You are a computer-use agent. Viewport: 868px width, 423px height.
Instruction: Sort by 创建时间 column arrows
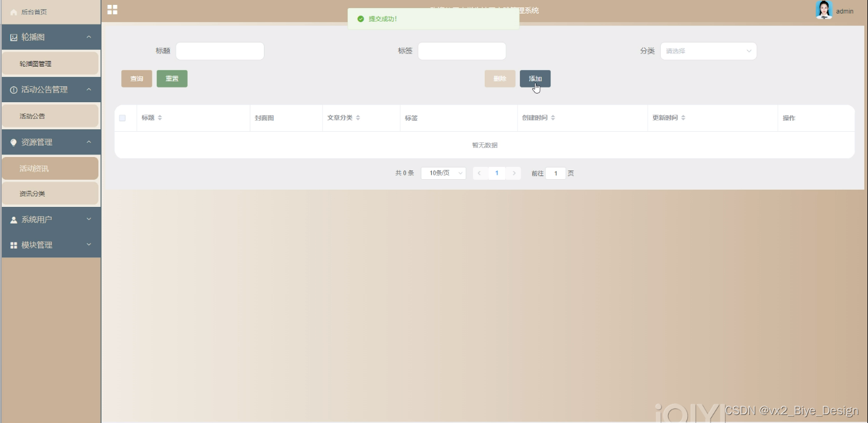(553, 118)
